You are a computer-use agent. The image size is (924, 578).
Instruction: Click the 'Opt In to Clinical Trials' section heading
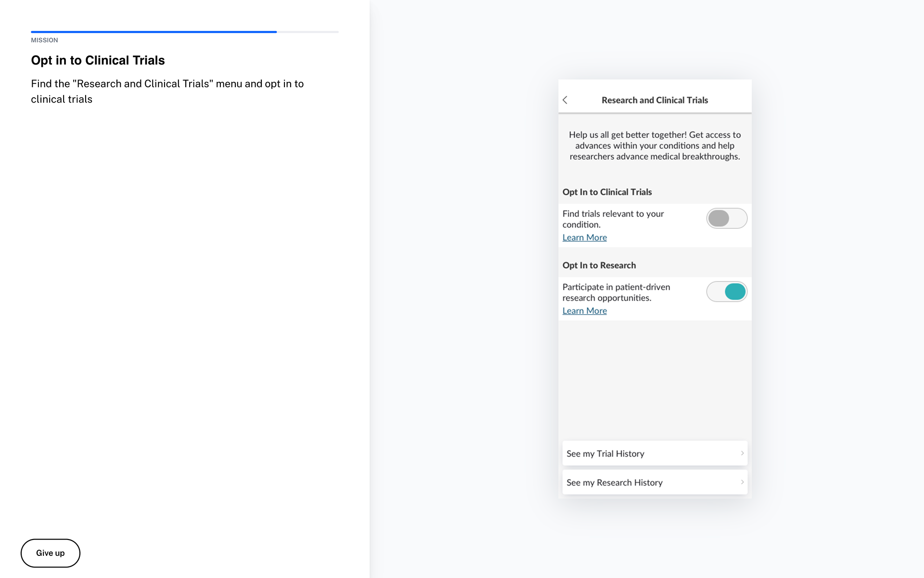click(x=607, y=192)
